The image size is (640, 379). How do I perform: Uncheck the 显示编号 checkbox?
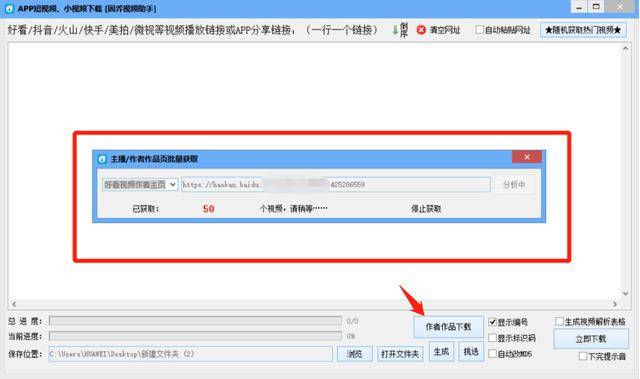[x=493, y=322]
